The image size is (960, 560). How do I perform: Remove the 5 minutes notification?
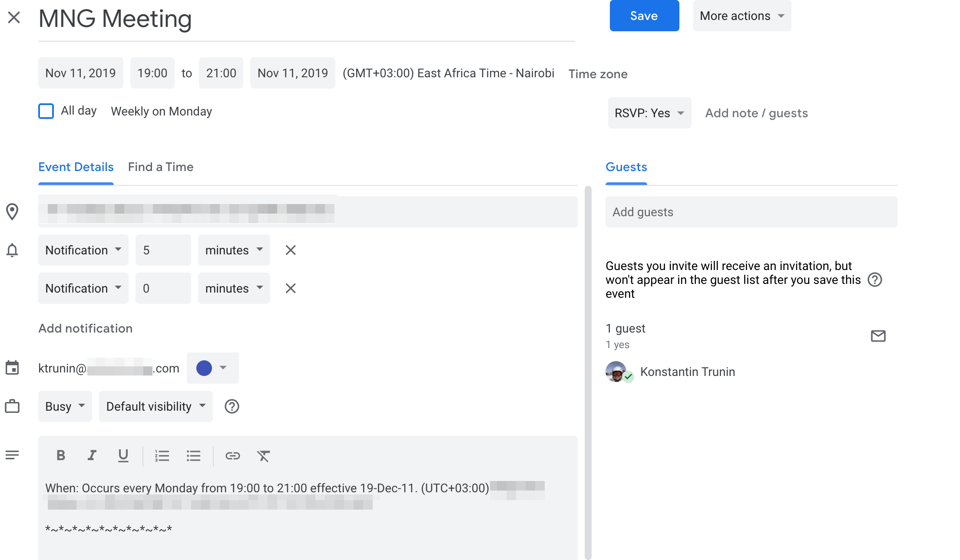tap(290, 250)
